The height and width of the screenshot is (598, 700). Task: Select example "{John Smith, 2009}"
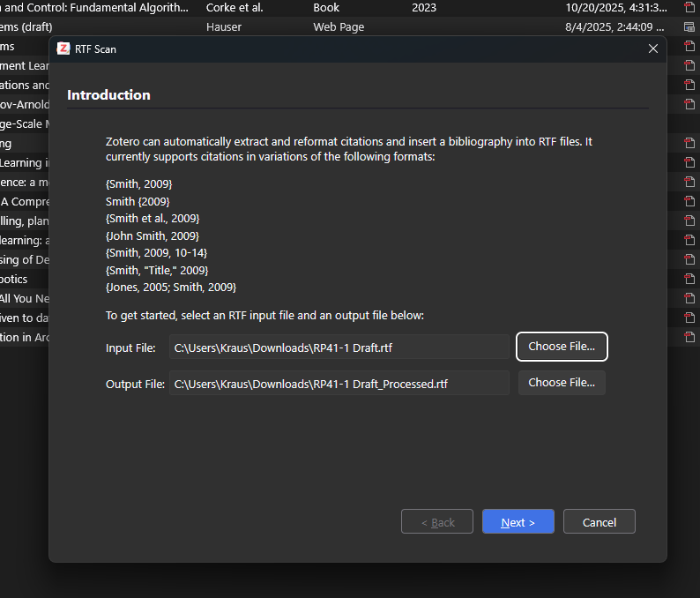click(153, 235)
